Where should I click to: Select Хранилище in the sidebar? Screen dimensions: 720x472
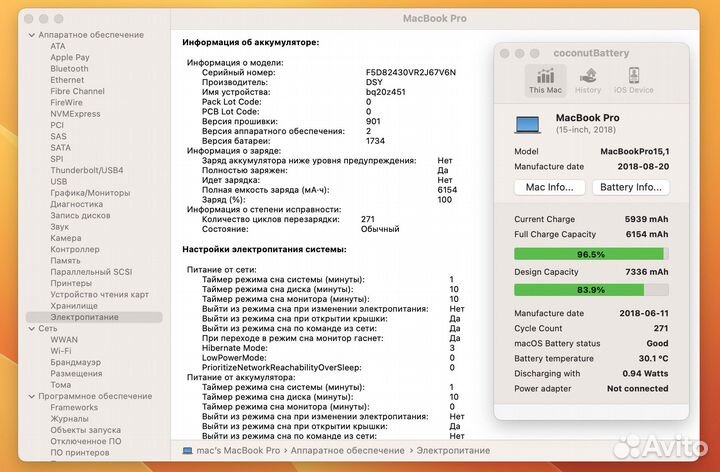click(74, 306)
